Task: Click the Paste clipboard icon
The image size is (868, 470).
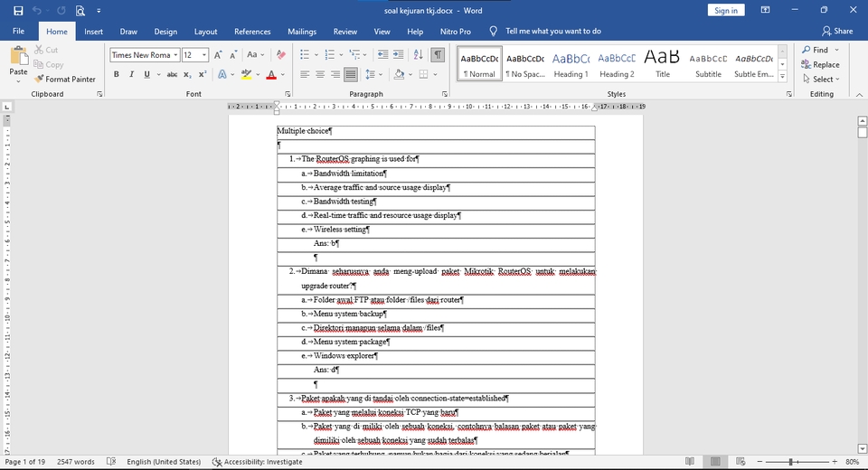Action: [x=18, y=56]
